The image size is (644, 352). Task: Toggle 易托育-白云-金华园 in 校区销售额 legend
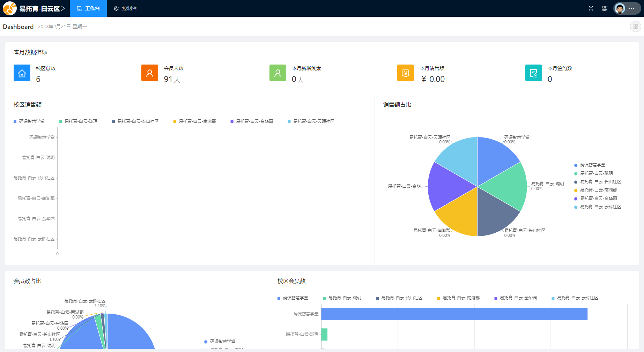click(252, 121)
